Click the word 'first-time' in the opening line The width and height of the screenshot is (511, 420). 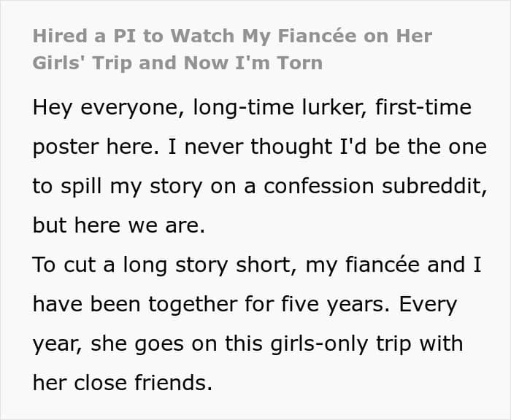[x=422, y=109]
